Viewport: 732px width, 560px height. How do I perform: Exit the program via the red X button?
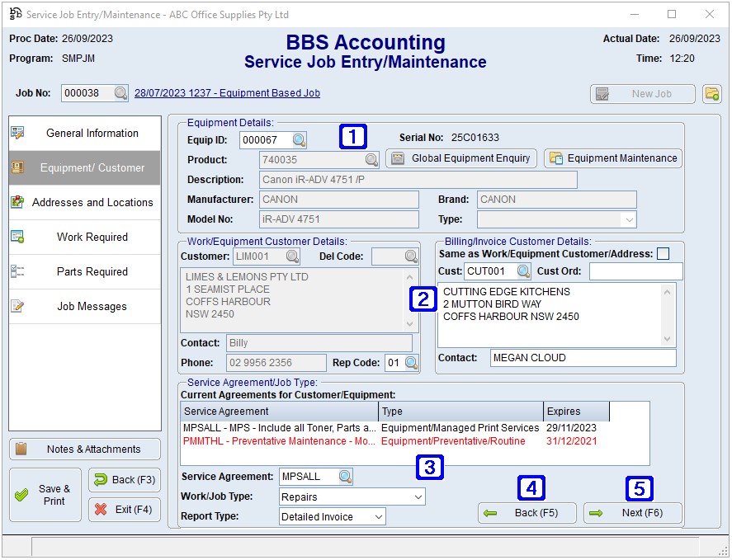(x=124, y=510)
